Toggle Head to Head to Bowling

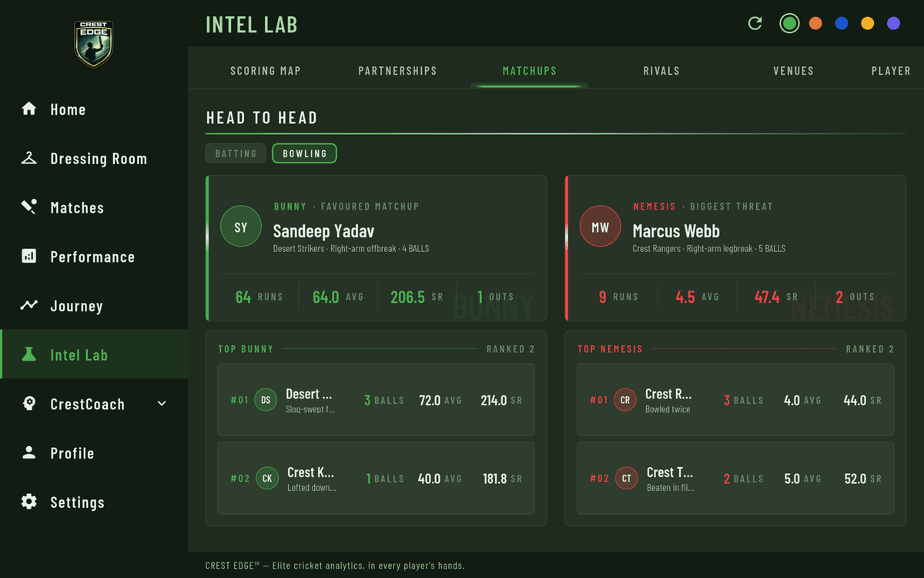point(304,153)
